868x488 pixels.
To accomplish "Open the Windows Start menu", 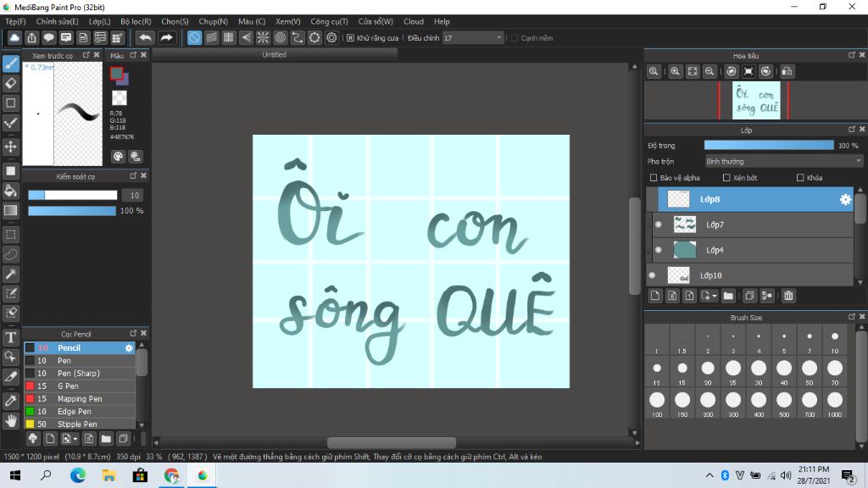I will tap(15, 475).
